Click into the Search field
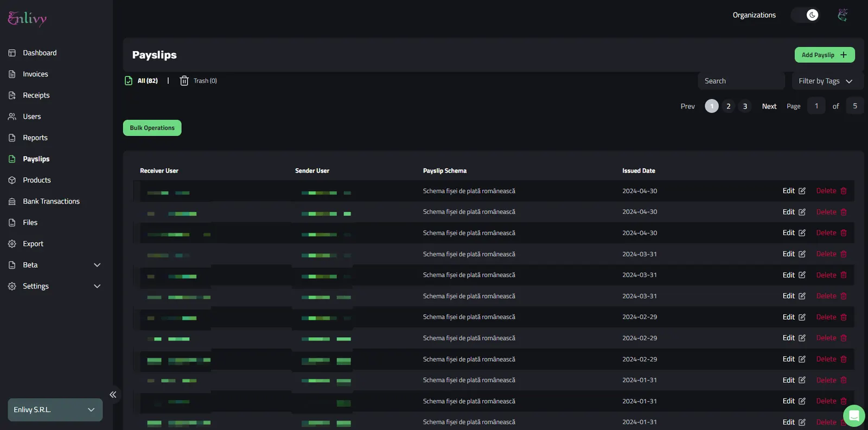868x430 pixels. (x=741, y=81)
